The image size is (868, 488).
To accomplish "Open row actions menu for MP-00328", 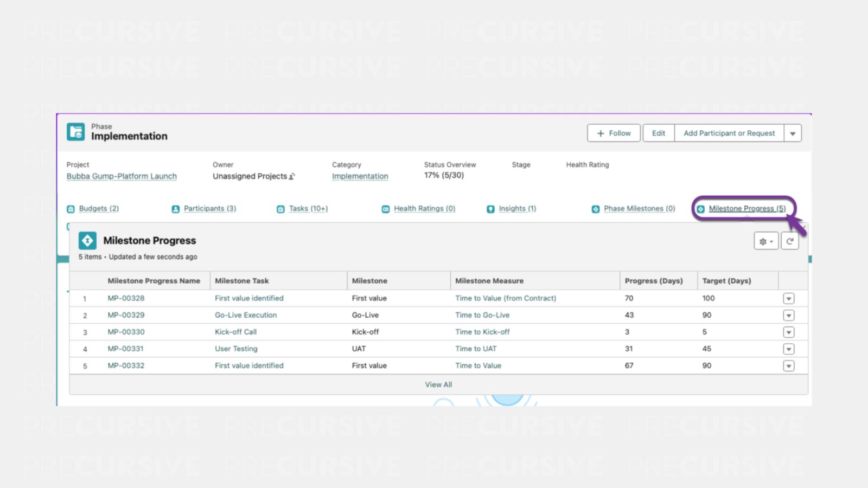I will [788, 299].
